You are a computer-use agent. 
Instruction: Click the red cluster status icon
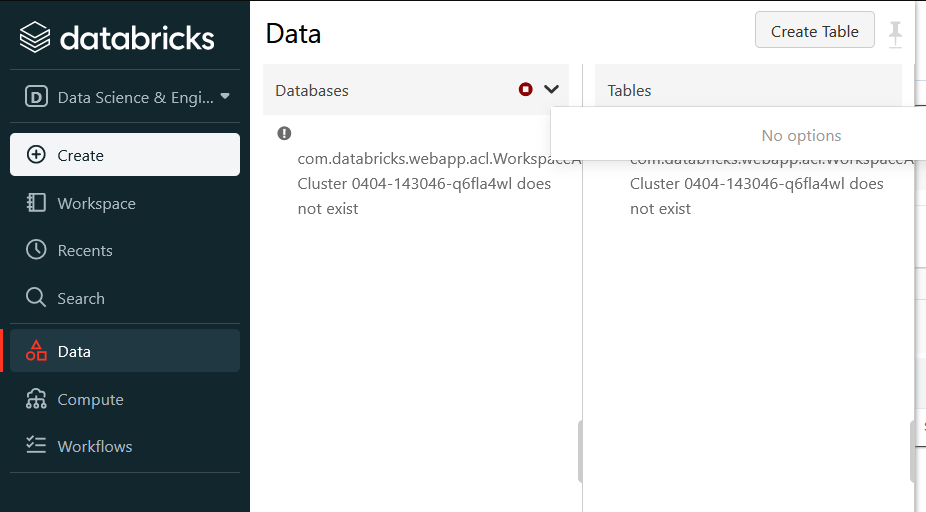pos(526,89)
